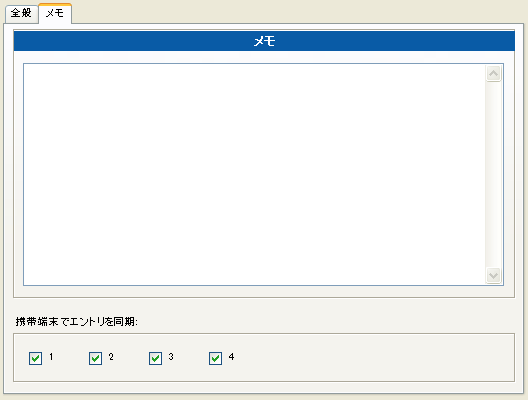Click the memo box scroll-up arrow

pyautogui.click(x=493, y=73)
